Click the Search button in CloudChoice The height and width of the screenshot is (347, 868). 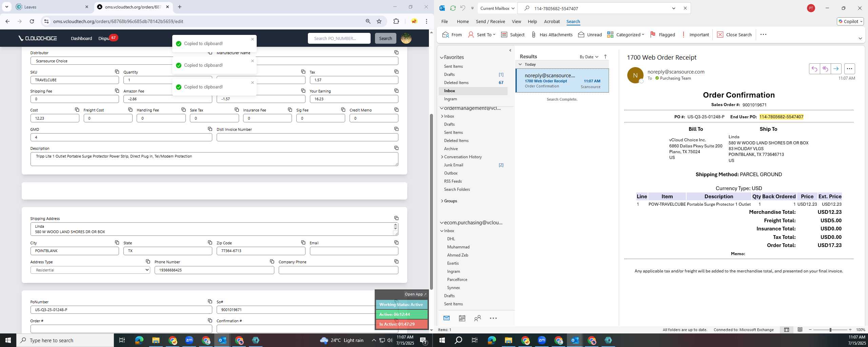point(386,38)
